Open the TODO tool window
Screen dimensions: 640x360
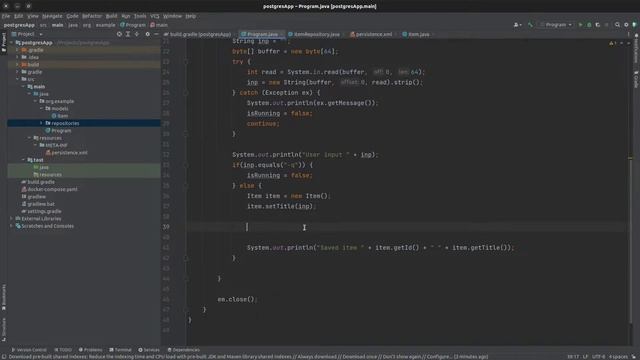[63, 350]
